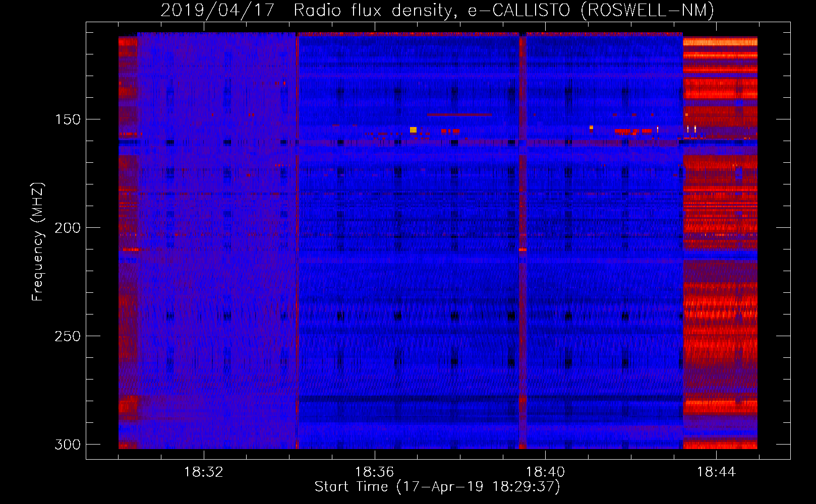Click the plot title 'Radio flux density, e-CALLISTO (ROSWELL-NM)'

pyautogui.click(x=504, y=10)
